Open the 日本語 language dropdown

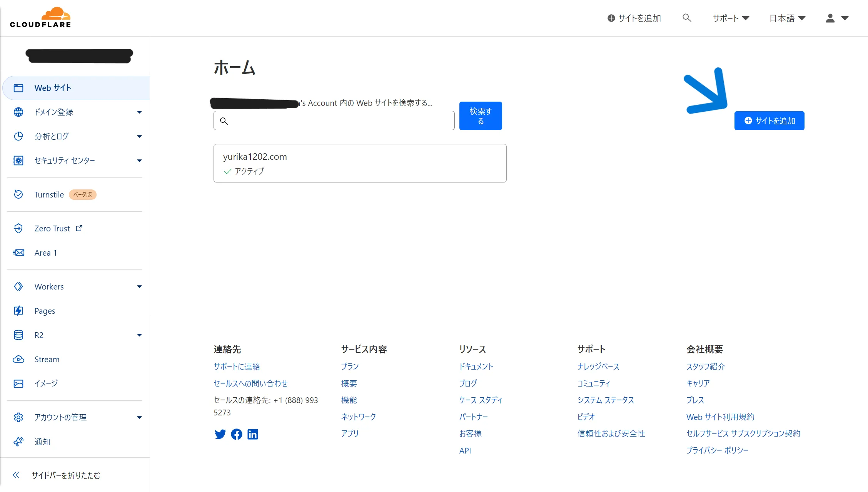787,18
